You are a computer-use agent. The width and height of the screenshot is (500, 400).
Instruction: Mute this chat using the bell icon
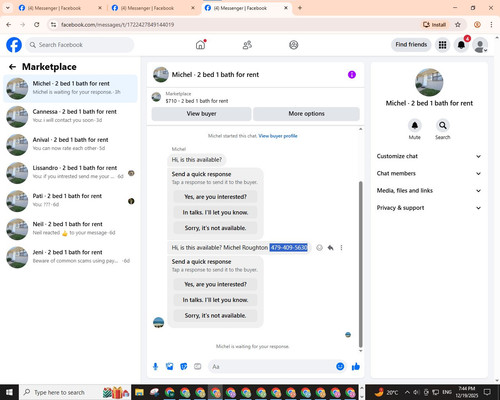point(415,125)
